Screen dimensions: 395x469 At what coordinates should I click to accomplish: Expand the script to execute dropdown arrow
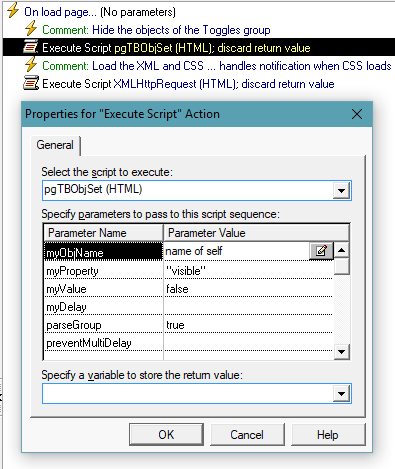pos(341,191)
